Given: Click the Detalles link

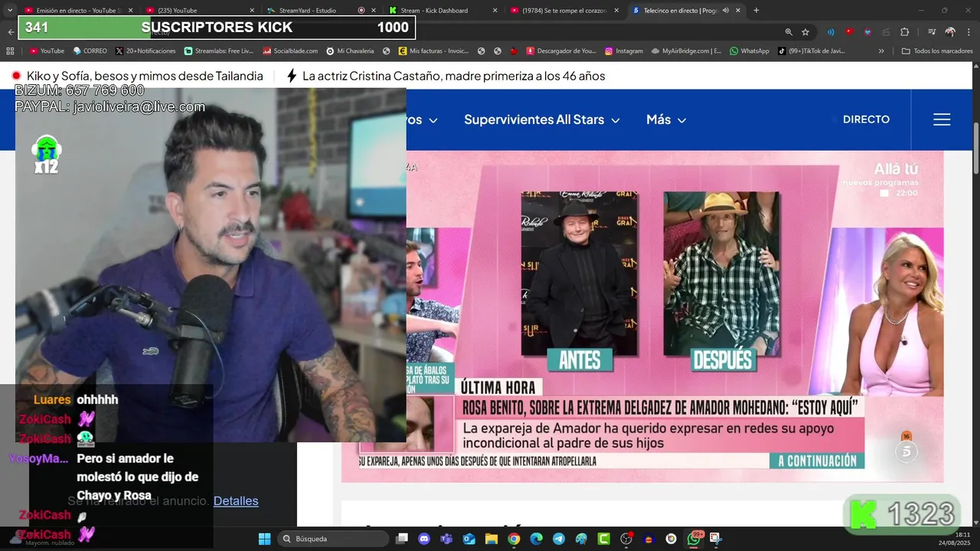Looking at the screenshot, I should click(236, 500).
